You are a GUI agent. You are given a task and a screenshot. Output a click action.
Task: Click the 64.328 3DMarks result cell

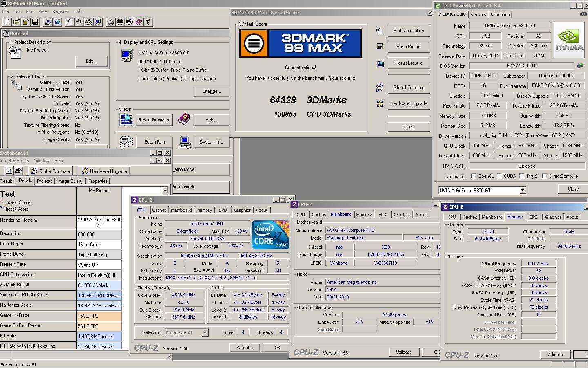click(x=99, y=285)
